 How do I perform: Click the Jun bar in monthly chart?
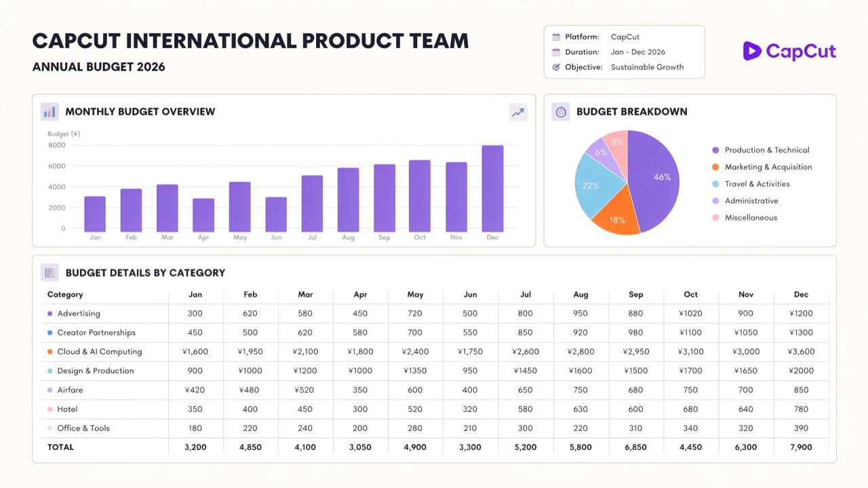click(x=276, y=214)
